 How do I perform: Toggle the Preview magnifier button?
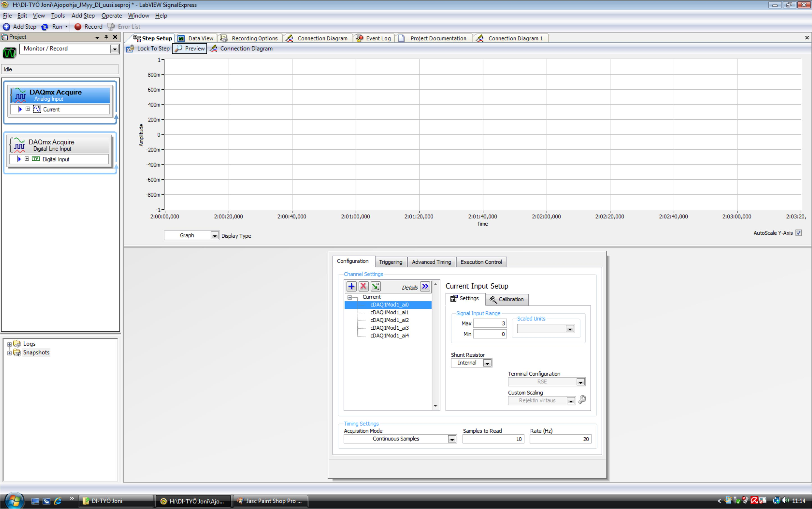coord(190,49)
